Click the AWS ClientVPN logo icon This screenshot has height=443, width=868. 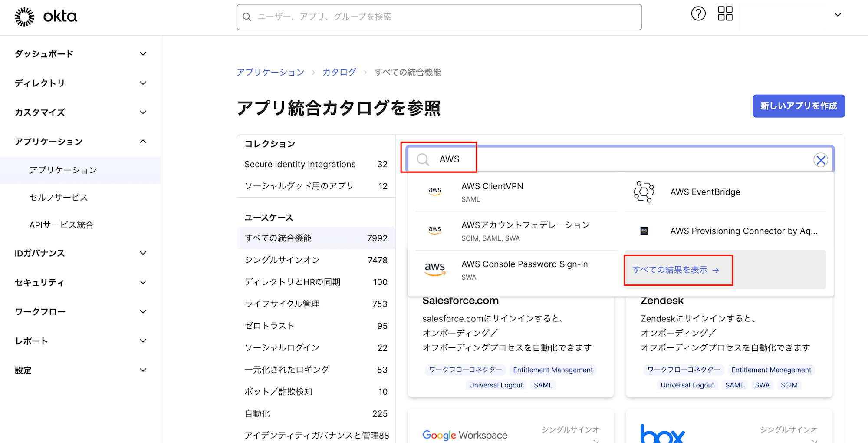[x=435, y=192]
